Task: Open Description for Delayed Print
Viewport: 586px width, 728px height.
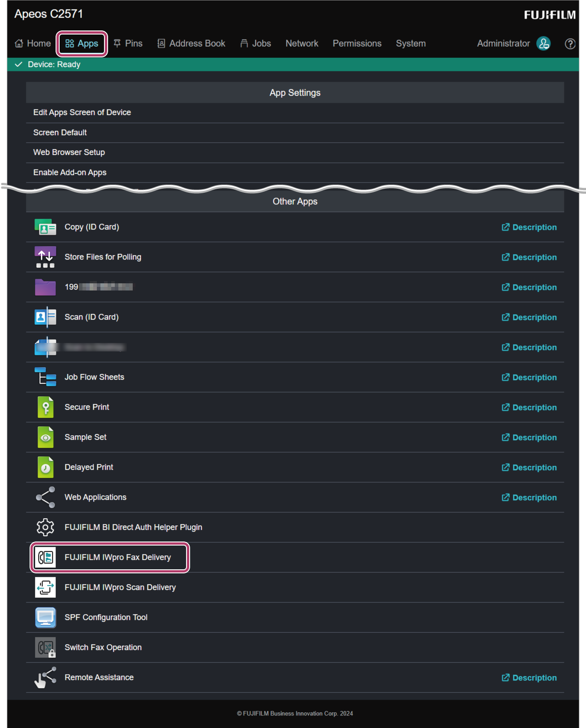Action: tap(529, 468)
